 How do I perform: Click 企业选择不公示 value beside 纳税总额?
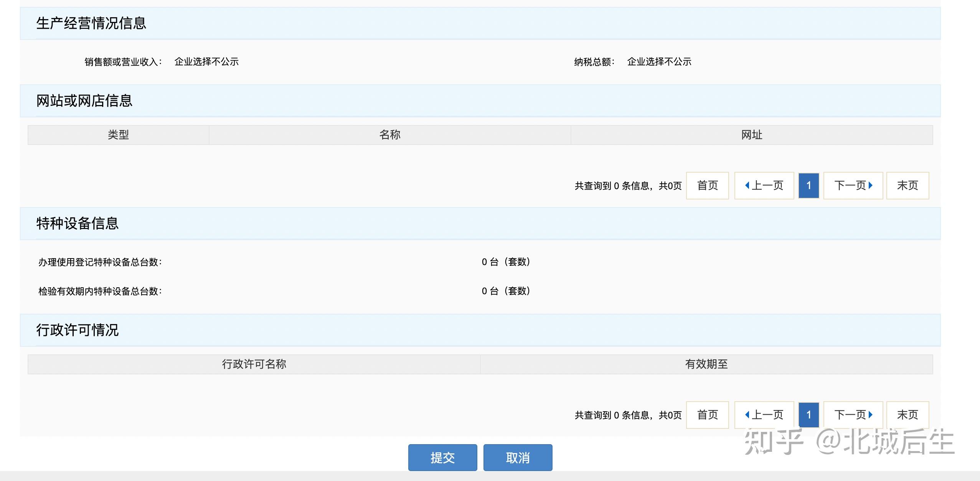click(x=659, y=62)
